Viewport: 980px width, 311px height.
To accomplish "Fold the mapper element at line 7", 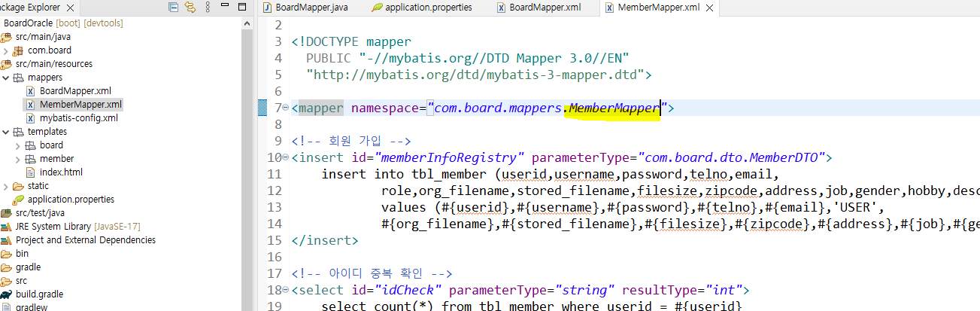I will click(x=285, y=108).
